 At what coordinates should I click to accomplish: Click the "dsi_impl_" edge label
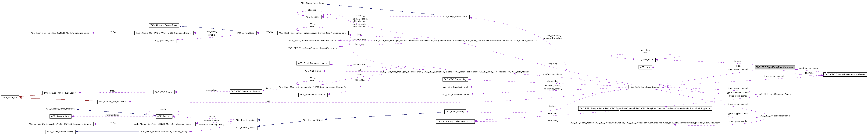[809, 73]
